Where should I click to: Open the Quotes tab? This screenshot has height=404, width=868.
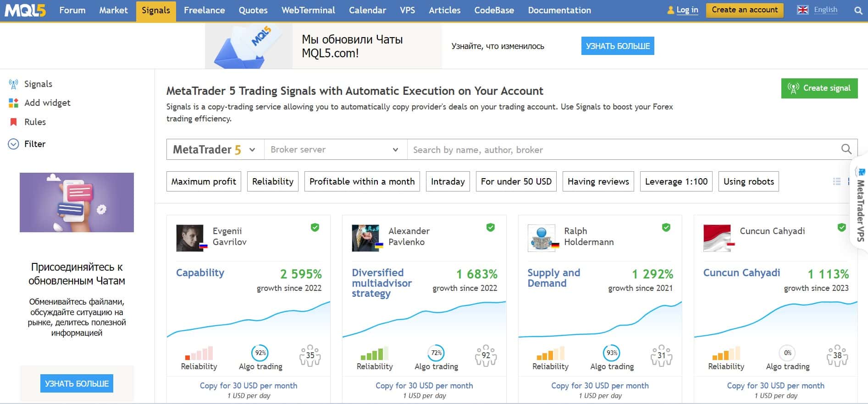[253, 10]
